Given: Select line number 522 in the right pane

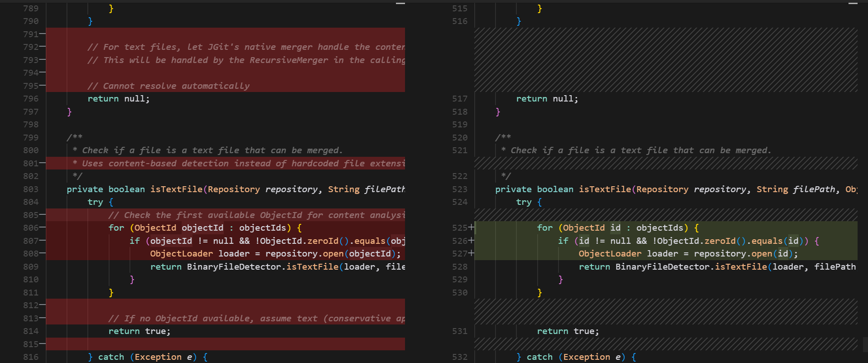Looking at the screenshot, I should coord(459,176).
